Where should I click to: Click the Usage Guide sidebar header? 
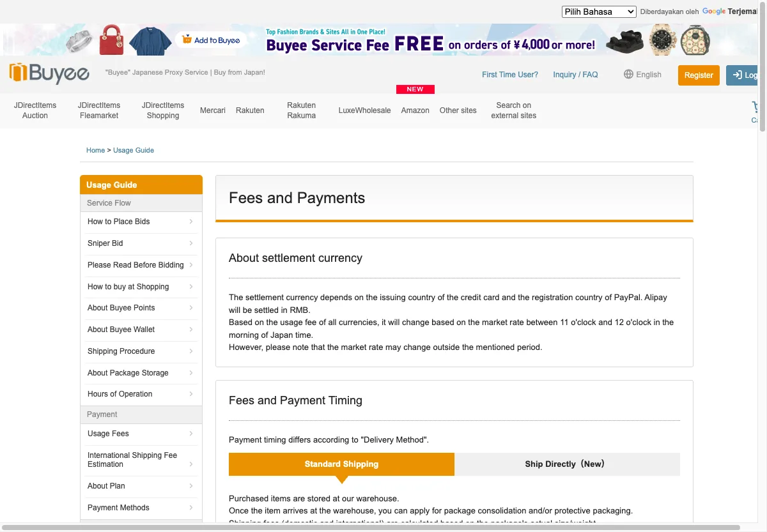tap(141, 185)
